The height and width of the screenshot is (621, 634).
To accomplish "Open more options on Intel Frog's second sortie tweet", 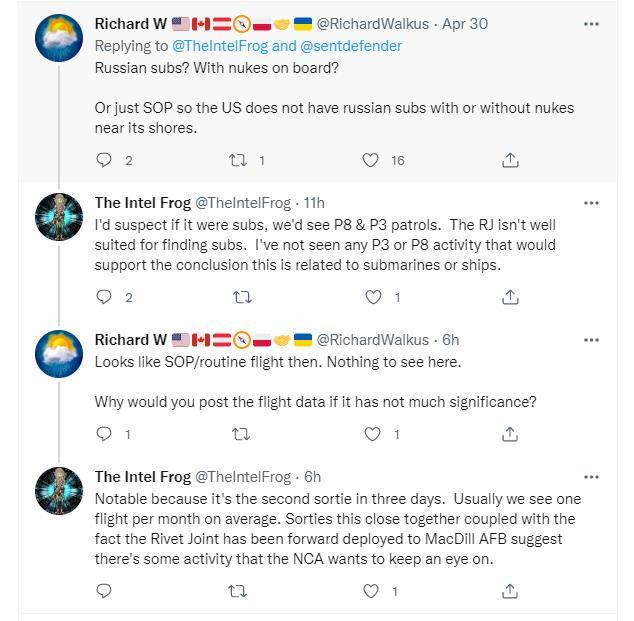I will click(x=591, y=477).
